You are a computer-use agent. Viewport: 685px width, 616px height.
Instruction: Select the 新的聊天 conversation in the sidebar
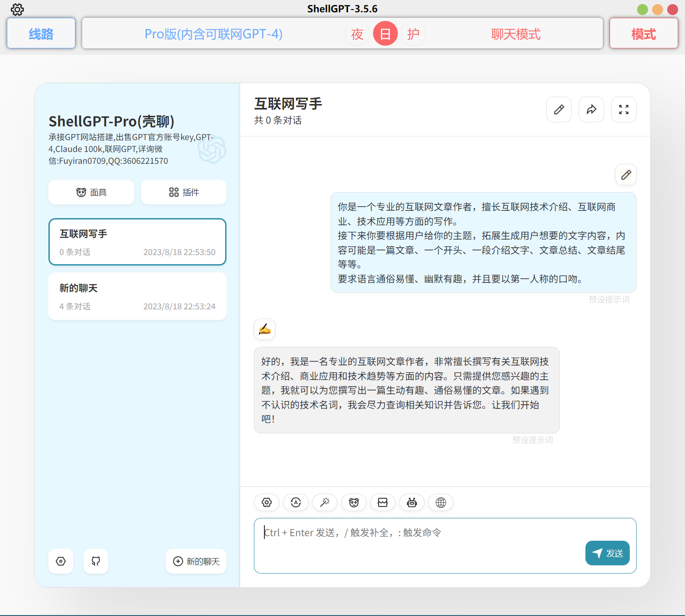137,296
